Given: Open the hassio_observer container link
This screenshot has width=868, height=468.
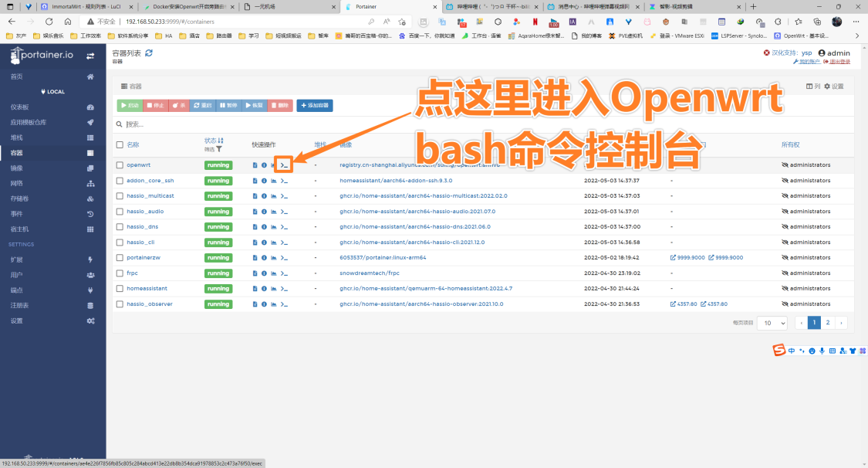Looking at the screenshot, I should pos(150,304).
